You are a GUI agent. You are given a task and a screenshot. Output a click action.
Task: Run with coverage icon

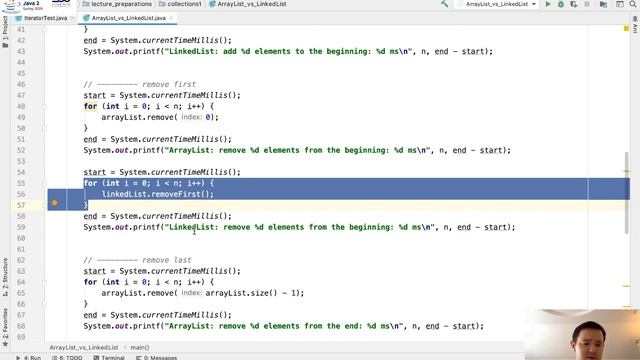click(574, 4)
